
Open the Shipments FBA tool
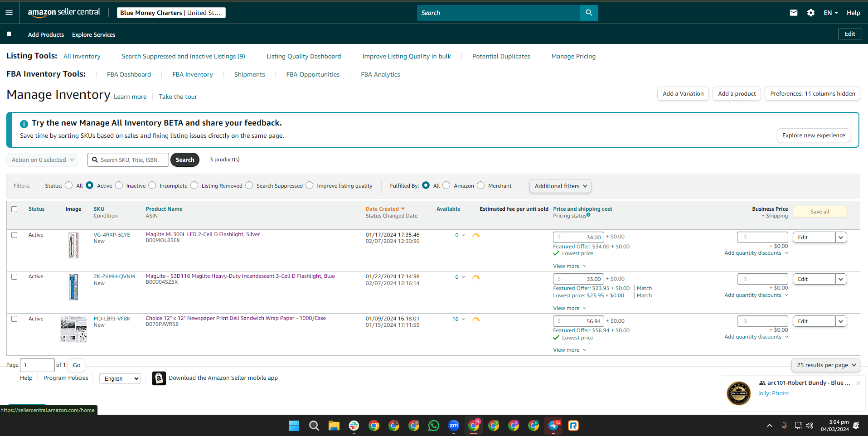(x=249, y=74)
